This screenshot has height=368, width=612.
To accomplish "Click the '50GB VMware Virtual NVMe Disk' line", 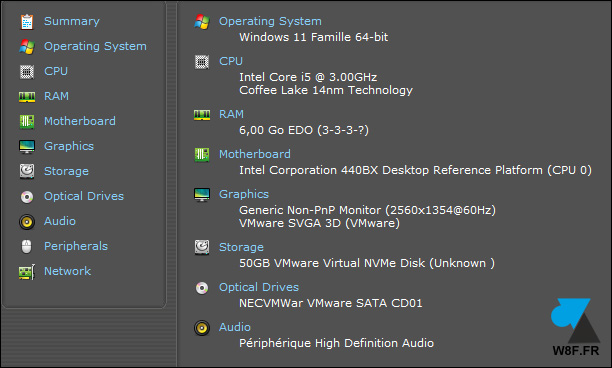I will pyautogui.click(x=367, y=263).
